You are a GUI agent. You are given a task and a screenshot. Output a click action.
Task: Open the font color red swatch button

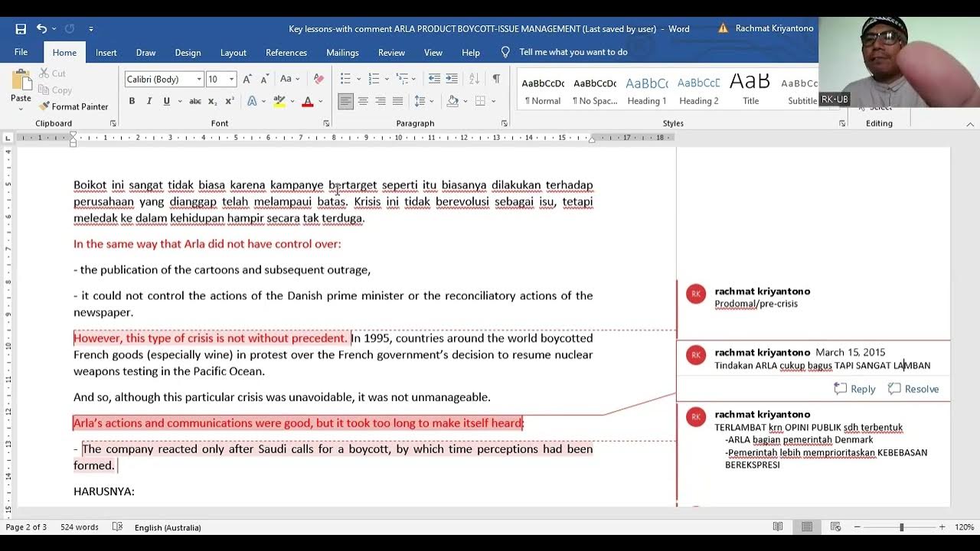click(308, 101)
